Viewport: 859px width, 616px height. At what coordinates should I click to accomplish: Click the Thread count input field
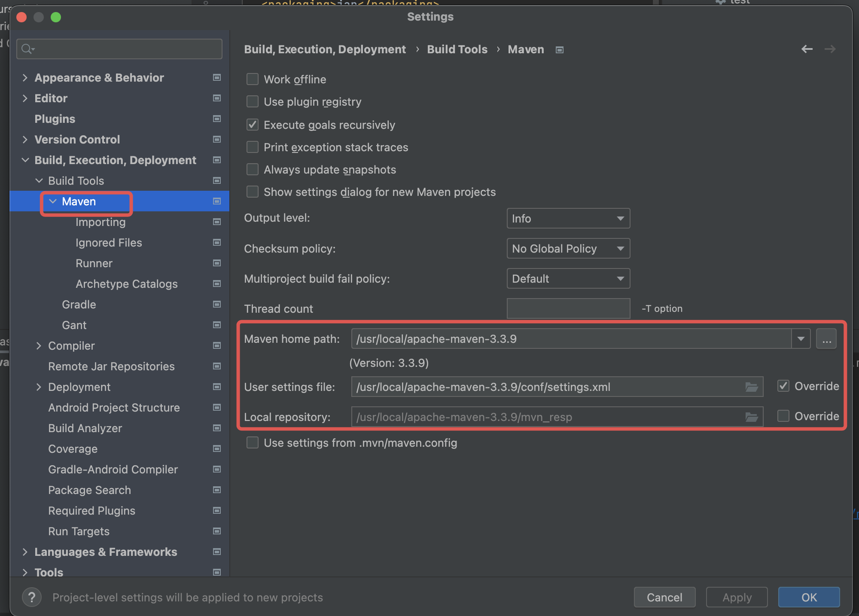coord(568,308)
